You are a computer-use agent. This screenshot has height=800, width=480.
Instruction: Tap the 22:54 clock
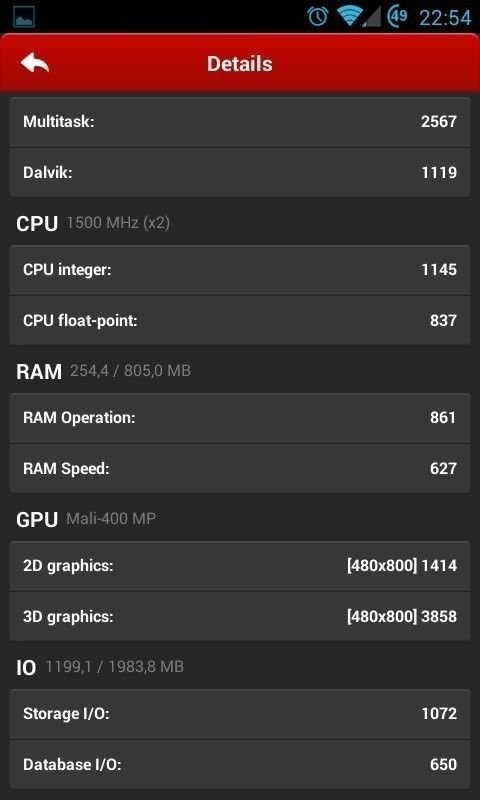445,18
